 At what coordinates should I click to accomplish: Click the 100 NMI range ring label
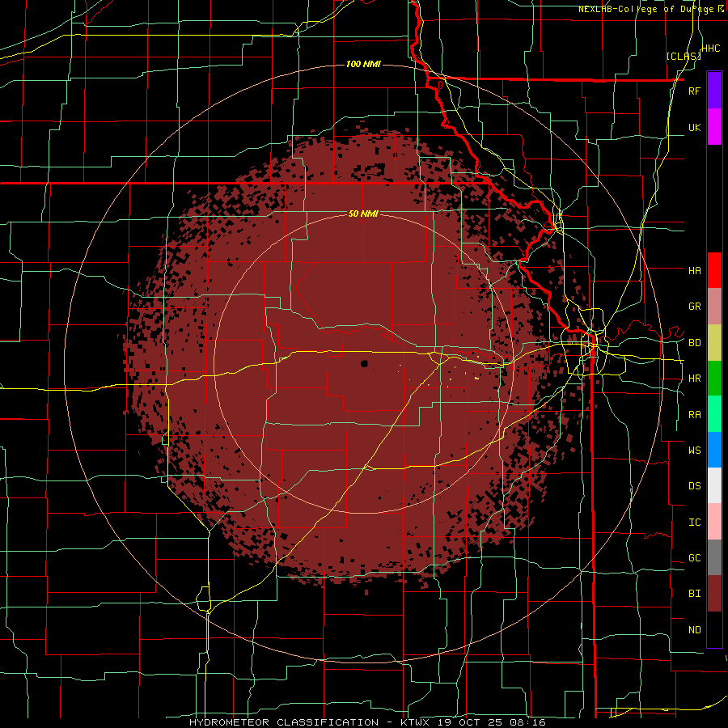click(x=363, y=64)
